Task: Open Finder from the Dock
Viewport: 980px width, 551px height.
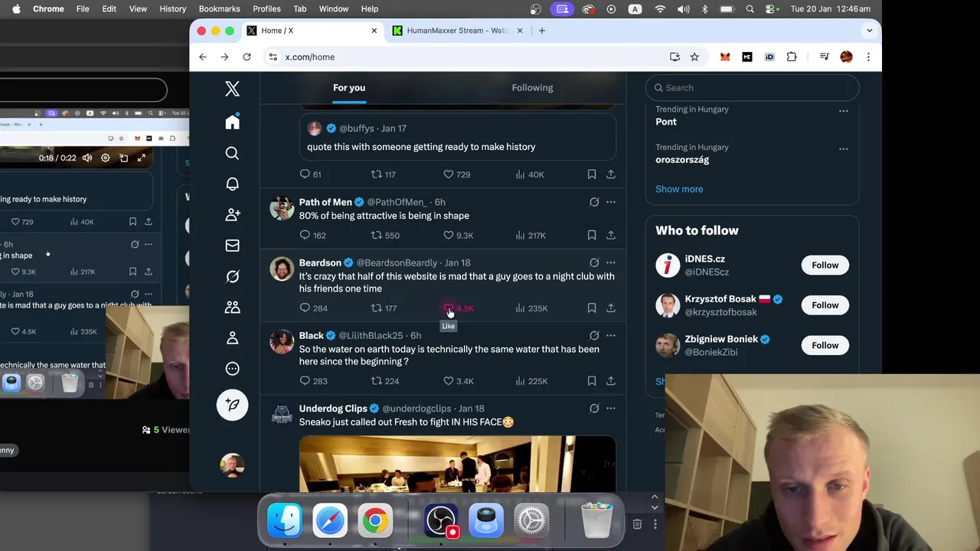Action: (285, 520)
